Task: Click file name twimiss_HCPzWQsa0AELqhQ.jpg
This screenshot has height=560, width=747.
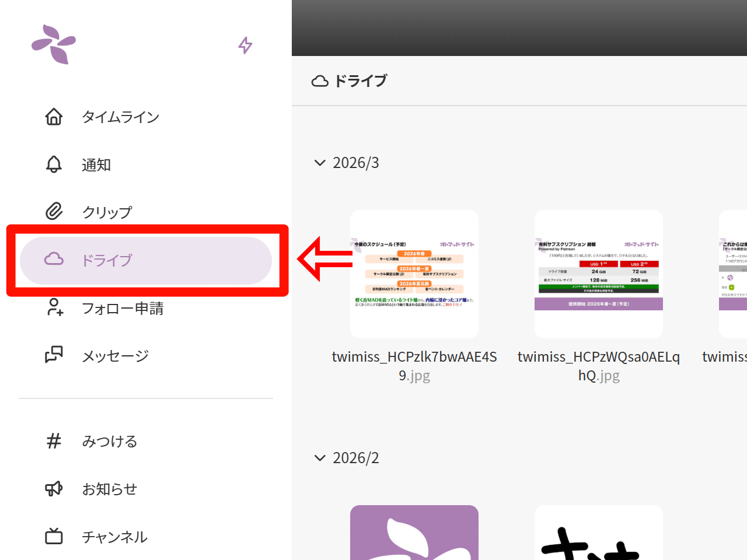Action: click(x=598, y=366)
